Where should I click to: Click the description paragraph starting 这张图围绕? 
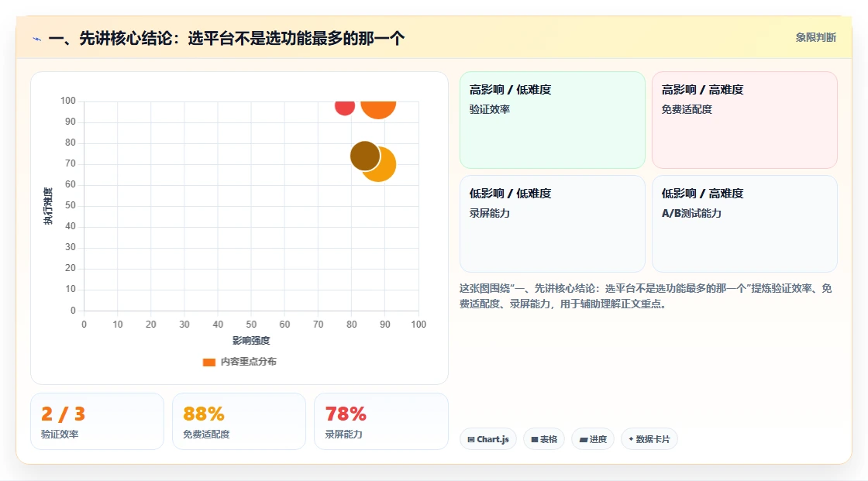(x=646, y=296)
